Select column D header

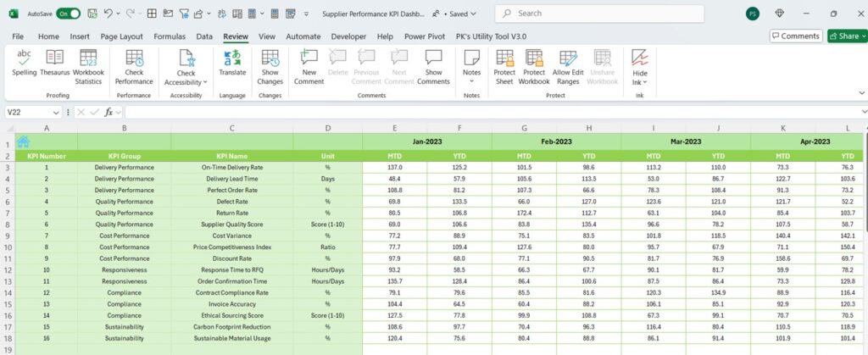point(328,128)
